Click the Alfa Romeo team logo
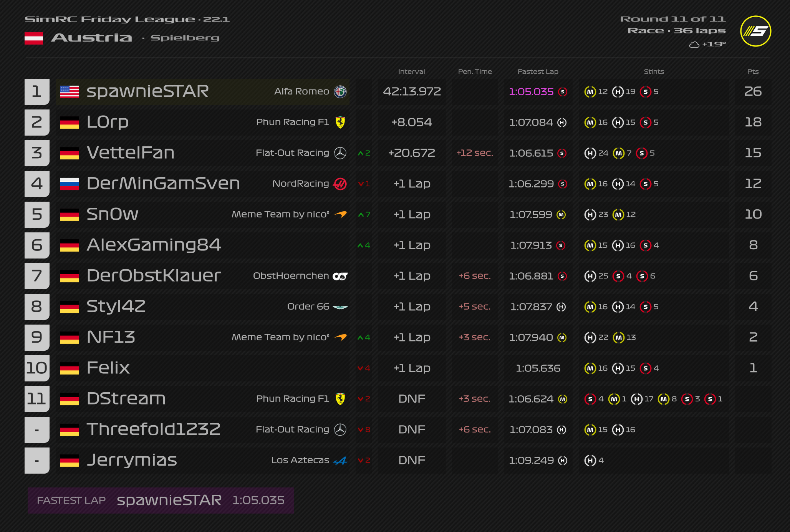This screenshot has width=790, height=532. (x=340, y=91)
